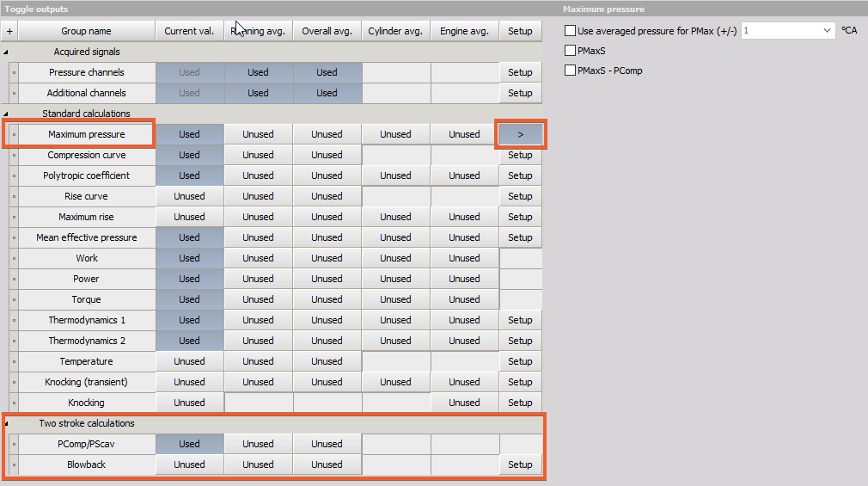Toggle Thermodynamics 1 Overall avg. cell
868x486 pixels.
coord(327,320)
